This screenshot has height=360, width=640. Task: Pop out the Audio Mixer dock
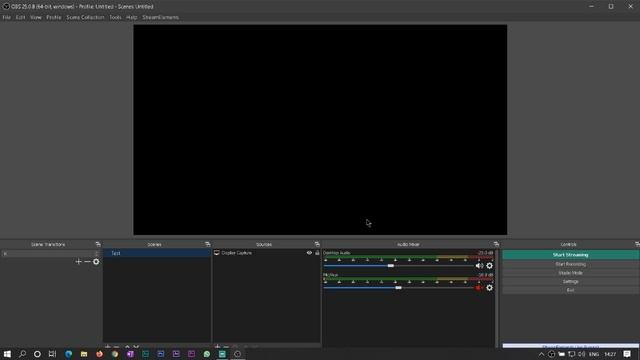pos(496,244)
